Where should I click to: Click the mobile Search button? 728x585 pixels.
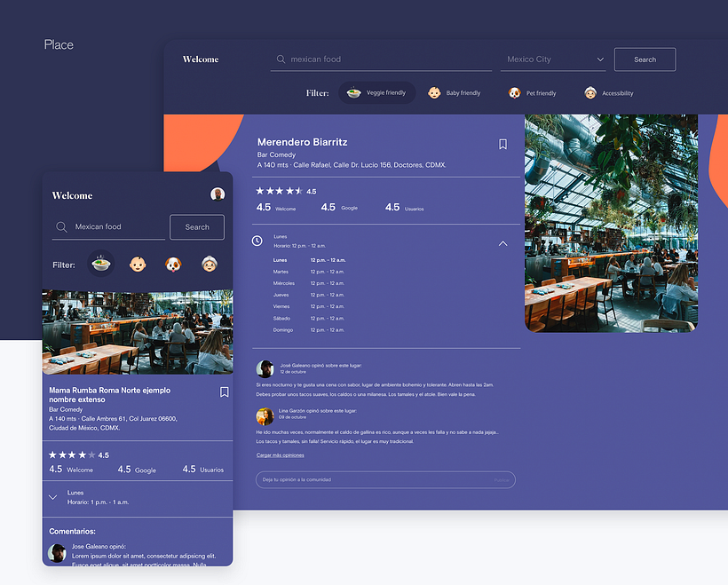tap(197, 227)
